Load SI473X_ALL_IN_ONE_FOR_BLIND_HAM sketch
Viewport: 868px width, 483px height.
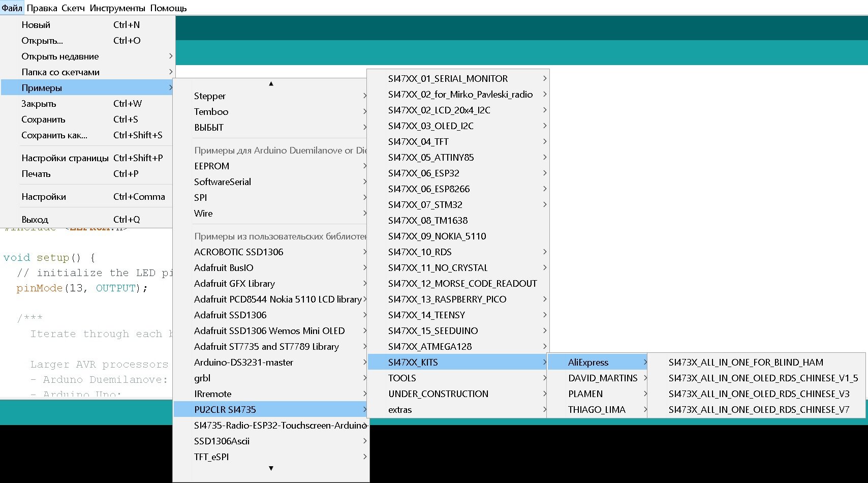(x=757, y=363)
